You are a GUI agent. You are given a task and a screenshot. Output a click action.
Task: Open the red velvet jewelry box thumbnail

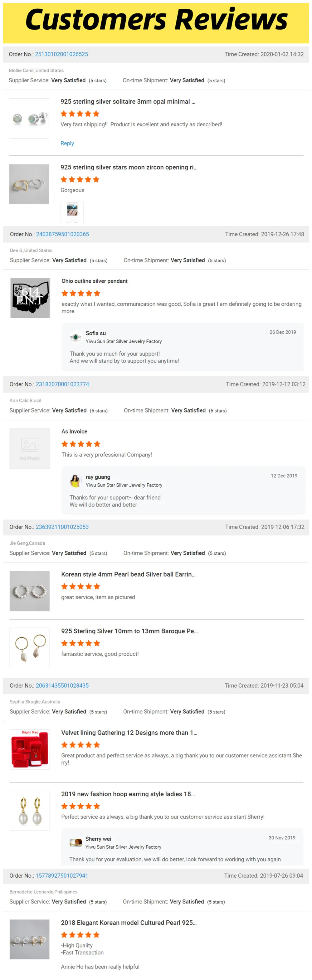point(30,749)
